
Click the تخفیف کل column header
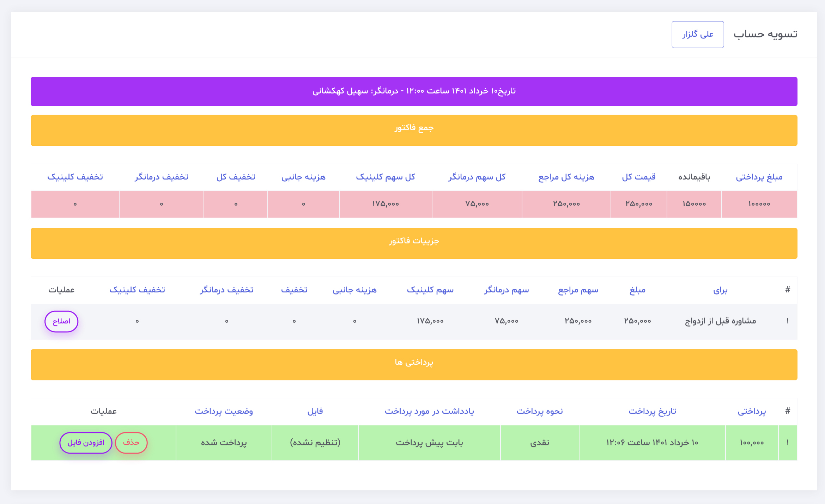(x=236, y=177)
